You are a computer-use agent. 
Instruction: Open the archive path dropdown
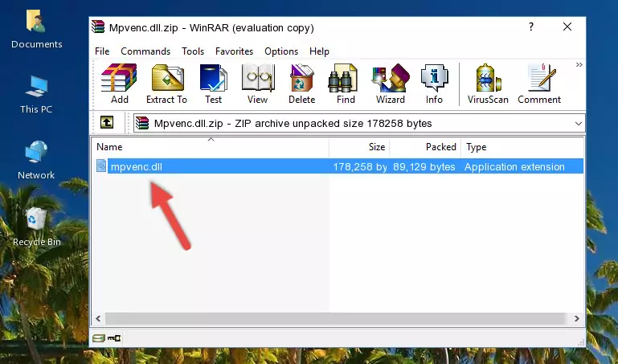point(578,123)
